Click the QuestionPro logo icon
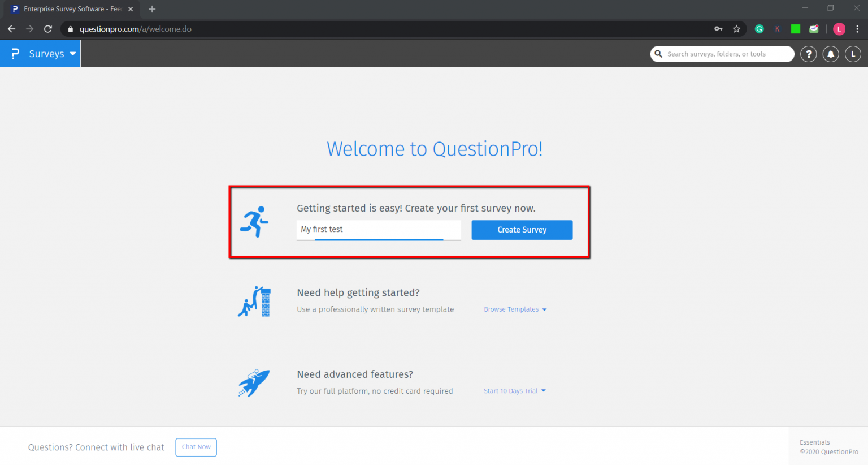This screenshot has height=465, width=868. tap(15, 53)
